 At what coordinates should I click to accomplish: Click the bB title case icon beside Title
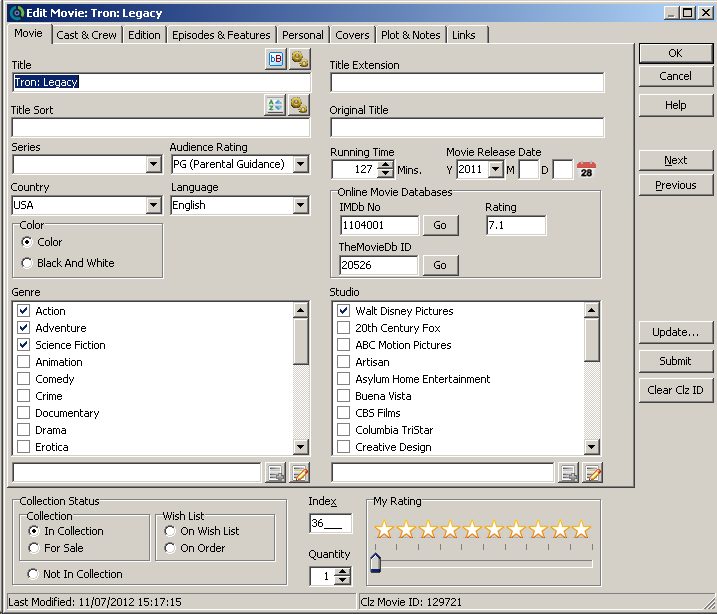pyautogui.click(x=276, y=59)
